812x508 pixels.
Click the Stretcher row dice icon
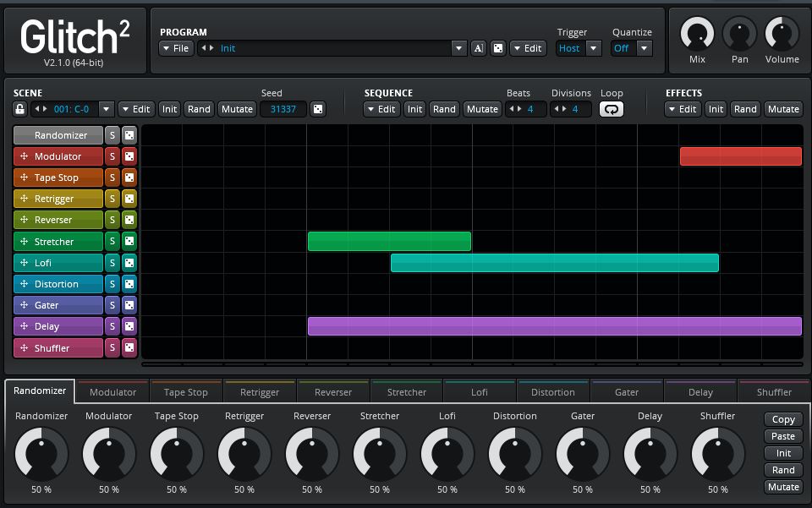pyautogui.click(x=129, y=241)
